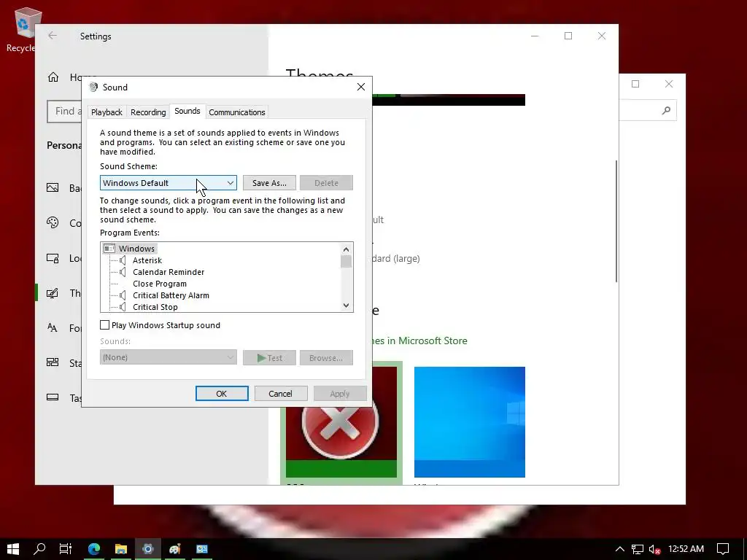The height and width of the screenshot is (560, 747).
Task: Click the Browse... button
Action: tap(326, 357)
